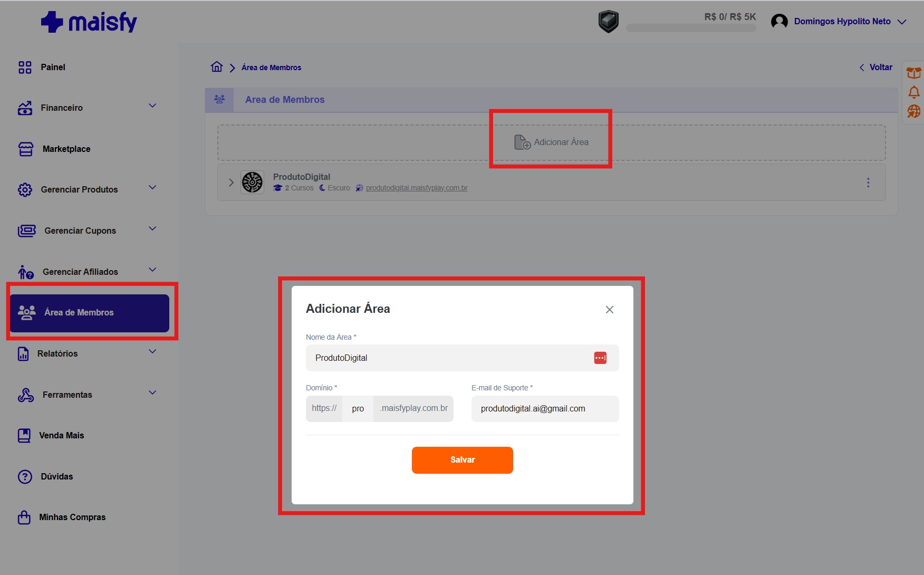Click the ProdutoDigital area logo thumbnail
This screenshot has width=924, height=575.
pyautogui.click(x=252, y=183)
